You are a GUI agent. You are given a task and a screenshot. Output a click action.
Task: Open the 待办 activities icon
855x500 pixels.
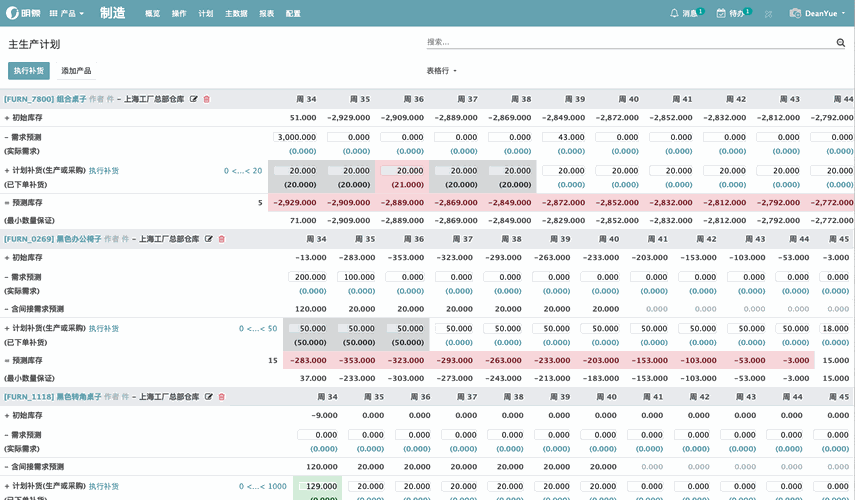pyautogui.click(x=721, y=14)
